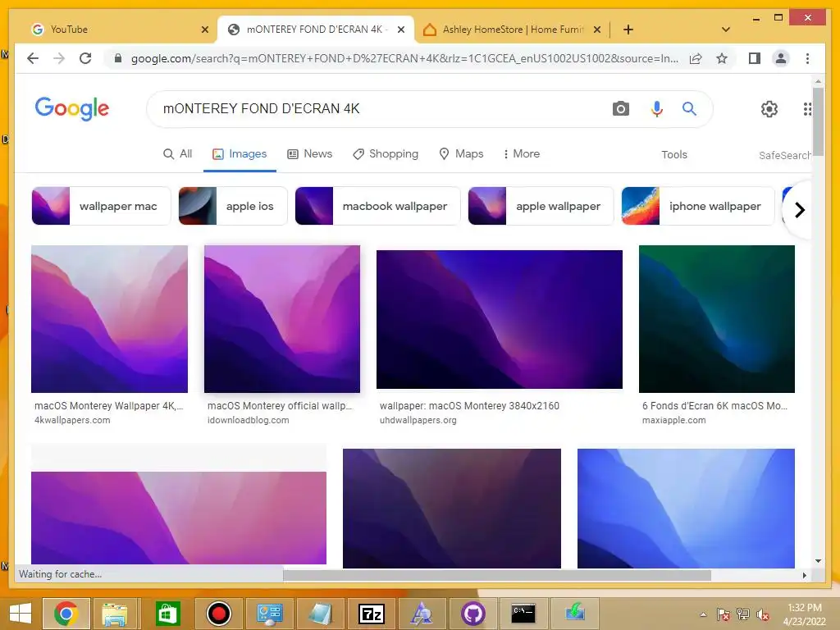Open the uhdwallpapers.org 3840x2160 thumbnail
The width and height of the screenshot is (840, 630).
coord(500,319)
